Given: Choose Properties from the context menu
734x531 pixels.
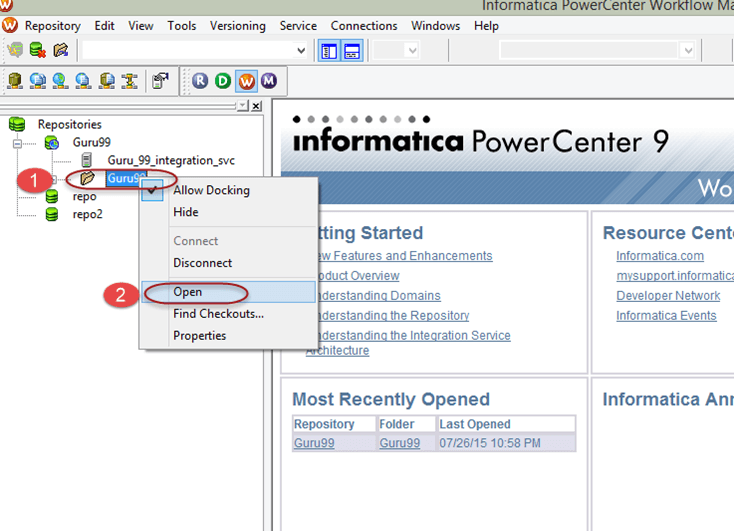Looking at the screenshot, I should coord(200,336).
